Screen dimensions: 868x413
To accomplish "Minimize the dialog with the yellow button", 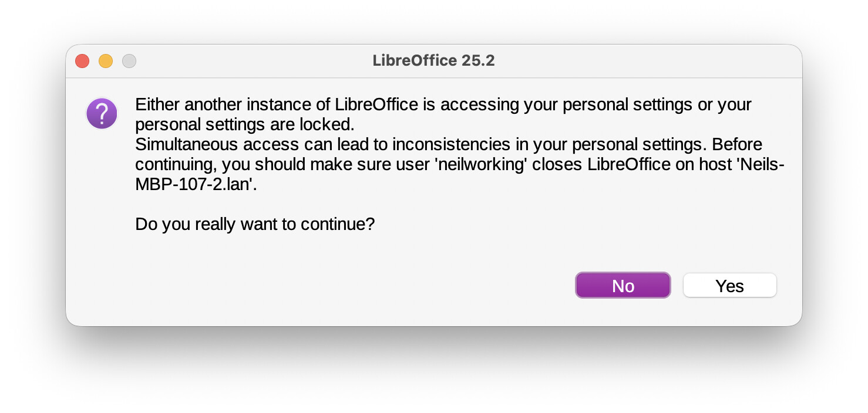I will click(106, 61).
